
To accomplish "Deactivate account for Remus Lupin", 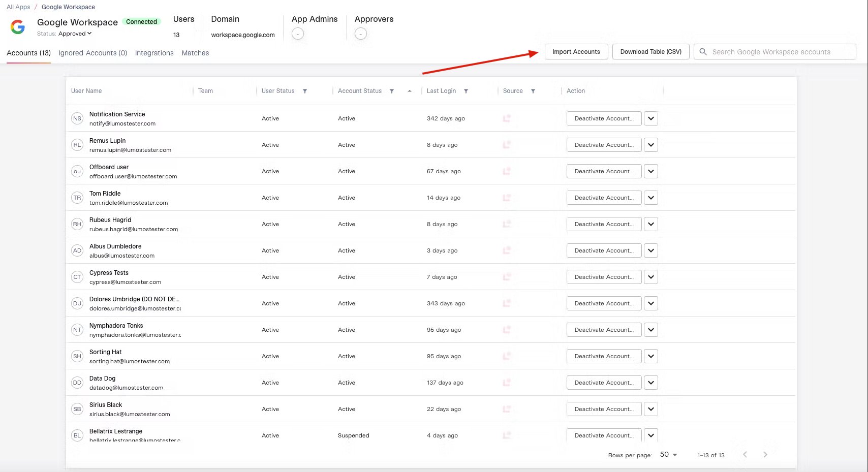I will coord(604,145).
